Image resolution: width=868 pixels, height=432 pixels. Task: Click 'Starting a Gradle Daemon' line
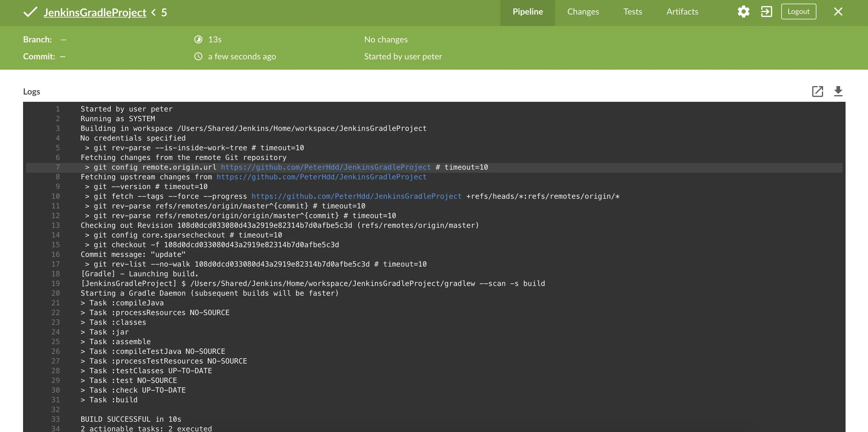click(x=210, y=294)
